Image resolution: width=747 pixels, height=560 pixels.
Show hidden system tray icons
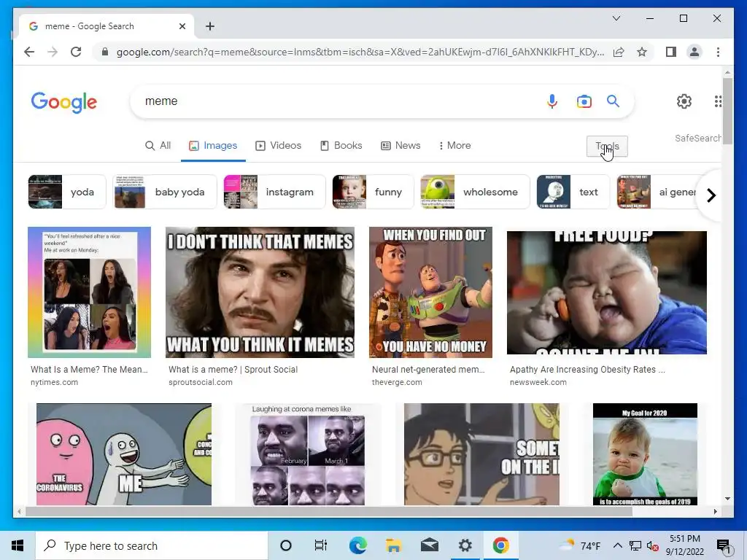[617, 545]
